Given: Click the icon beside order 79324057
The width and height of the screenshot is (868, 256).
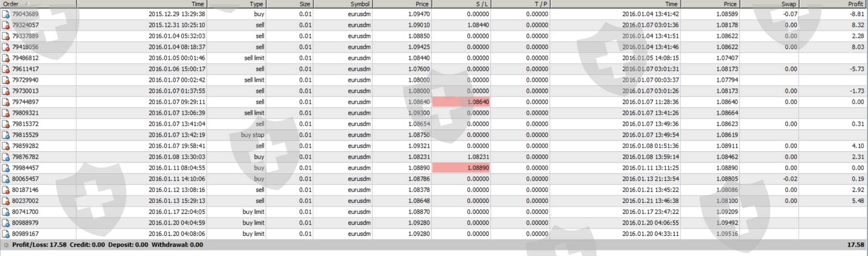Looking at the screenshot, I should [6, 25].
